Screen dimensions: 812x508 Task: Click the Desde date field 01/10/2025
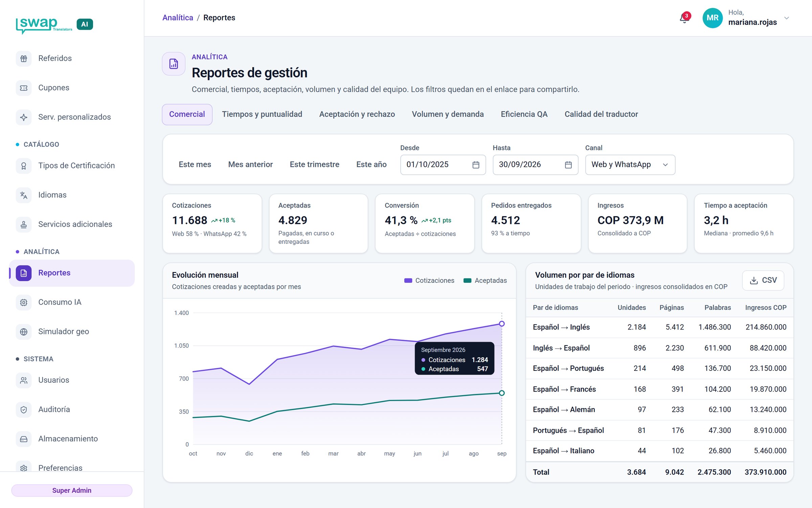coord(443,165)
